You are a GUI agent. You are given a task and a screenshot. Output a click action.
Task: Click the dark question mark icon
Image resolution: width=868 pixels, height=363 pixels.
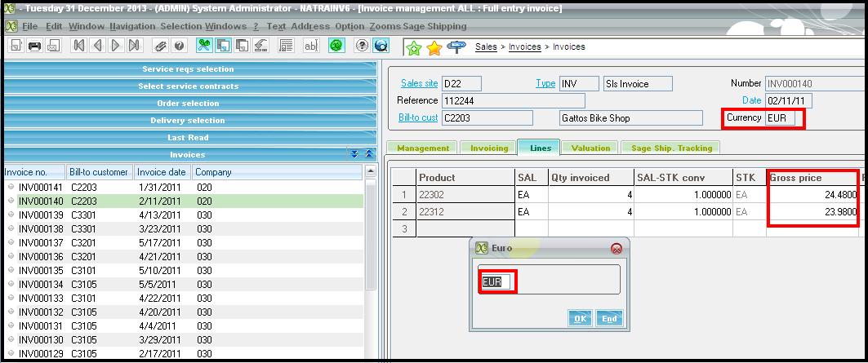(179, 46)
